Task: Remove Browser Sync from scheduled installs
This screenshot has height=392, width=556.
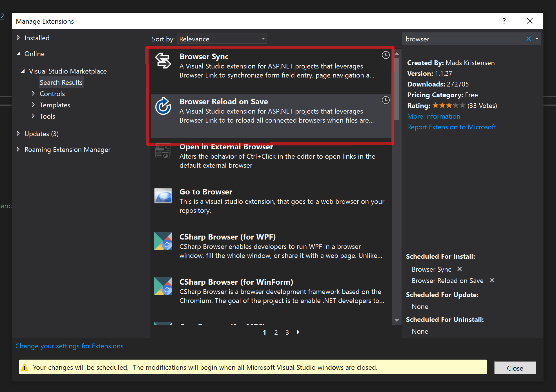Action: (460, 269)
